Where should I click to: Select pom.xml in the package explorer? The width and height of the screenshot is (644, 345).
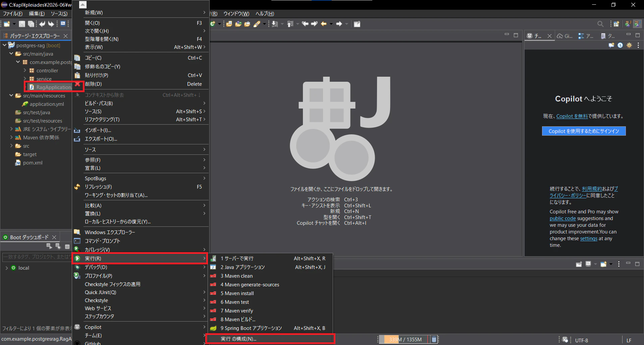point(33,163)
